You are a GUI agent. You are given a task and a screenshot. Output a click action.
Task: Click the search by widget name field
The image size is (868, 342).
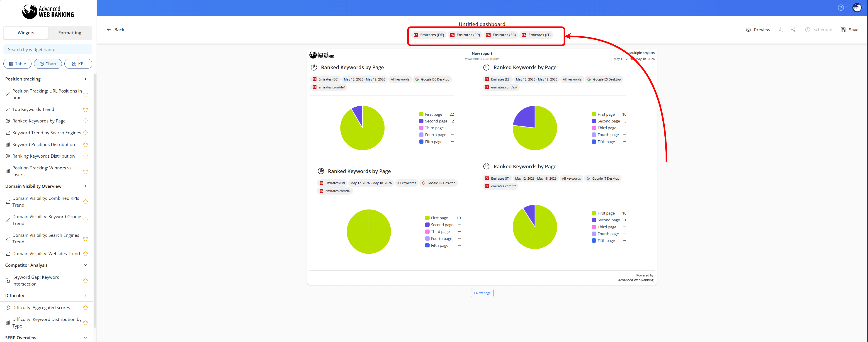coord(48,49)
